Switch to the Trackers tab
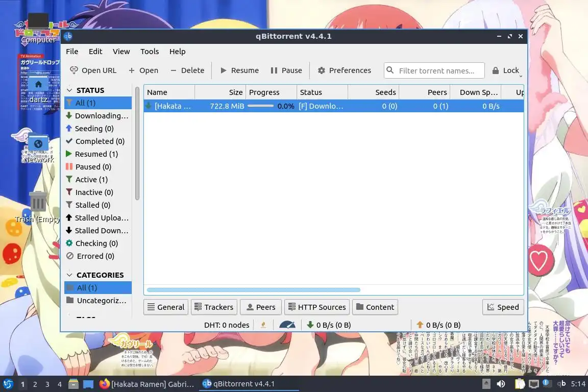588x392 pixels. (x=214, y=307)
